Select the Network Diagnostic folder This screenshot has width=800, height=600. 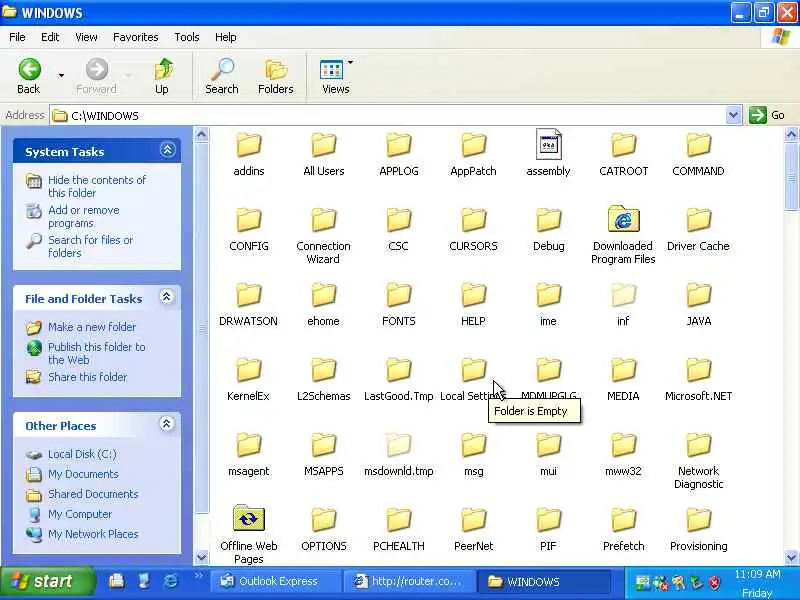pyautogui.click(x=698, y=445)
